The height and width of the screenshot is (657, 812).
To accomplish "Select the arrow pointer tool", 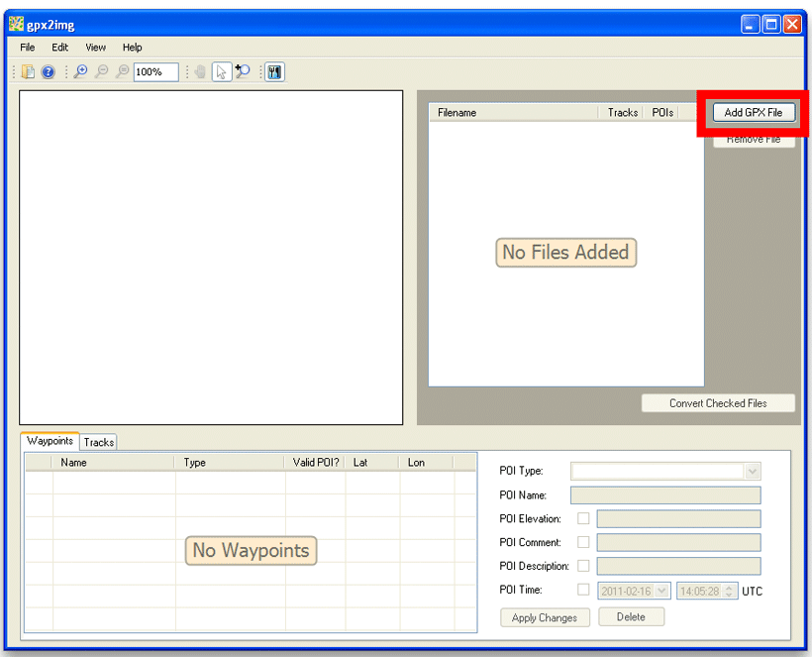I will pyautogui.click(x=222, y=71).
